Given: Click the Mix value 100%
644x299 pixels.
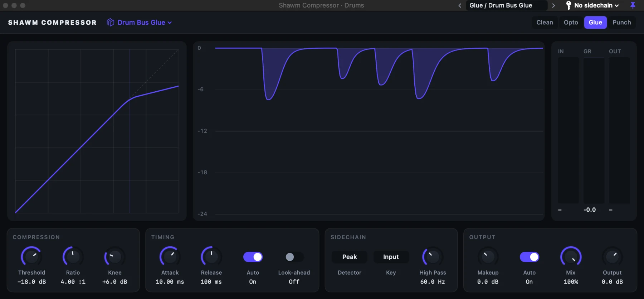Looking at the screenshot, I should click(x=571, y=282).
